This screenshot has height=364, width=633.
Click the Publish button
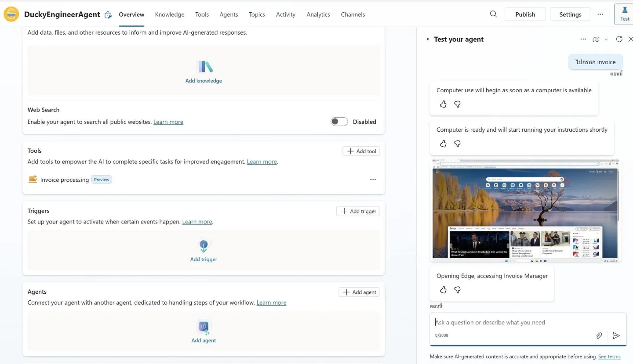(525, 14)
